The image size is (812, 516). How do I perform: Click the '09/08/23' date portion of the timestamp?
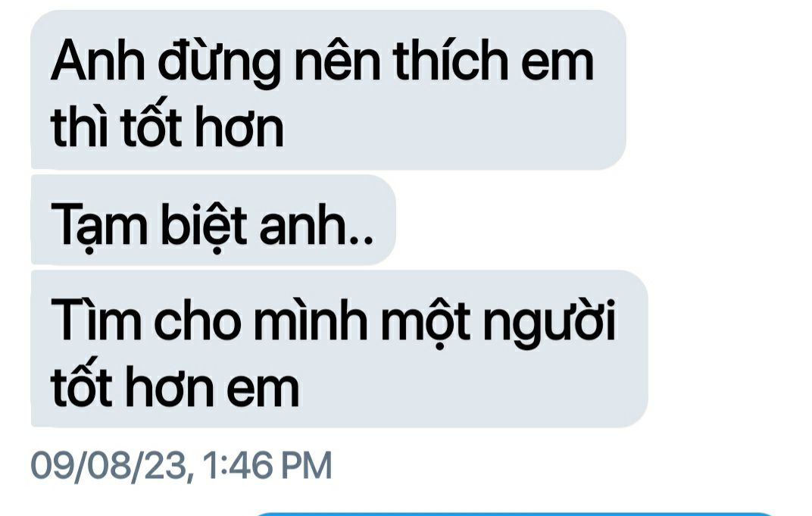coord(108,465)
